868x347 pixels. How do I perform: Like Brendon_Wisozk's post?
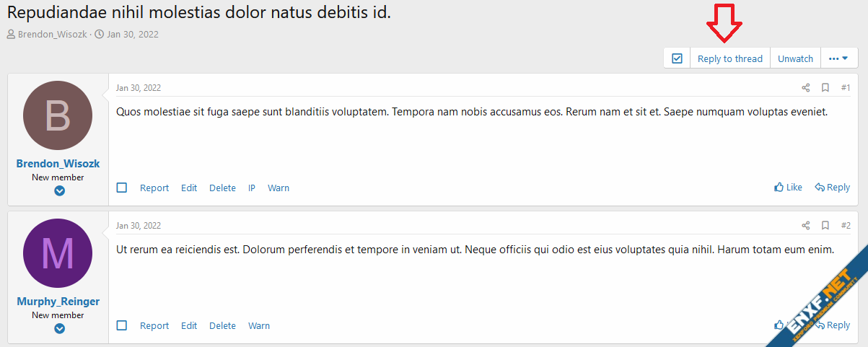pos(788,188)
